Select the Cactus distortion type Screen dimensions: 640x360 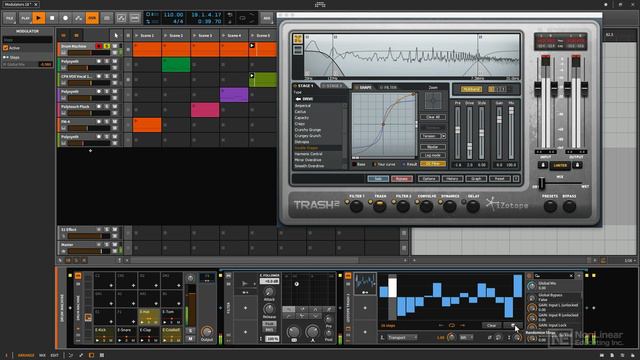point(300,111)
